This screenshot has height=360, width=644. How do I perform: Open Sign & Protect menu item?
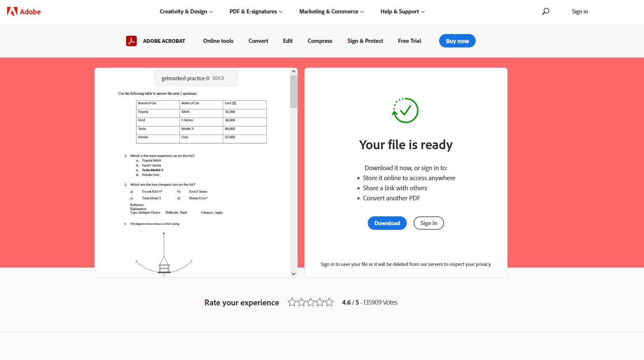pyautogui.click(x=365, y=41)
